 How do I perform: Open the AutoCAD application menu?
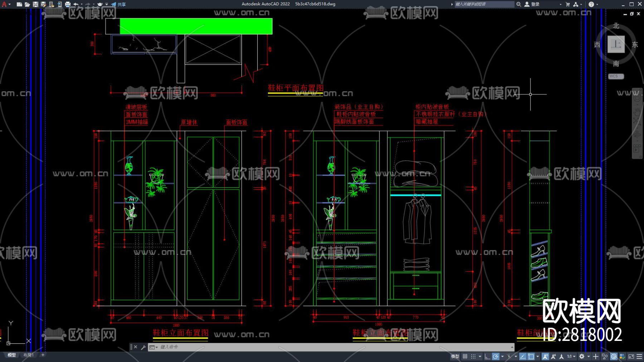[x=4, y=4]
